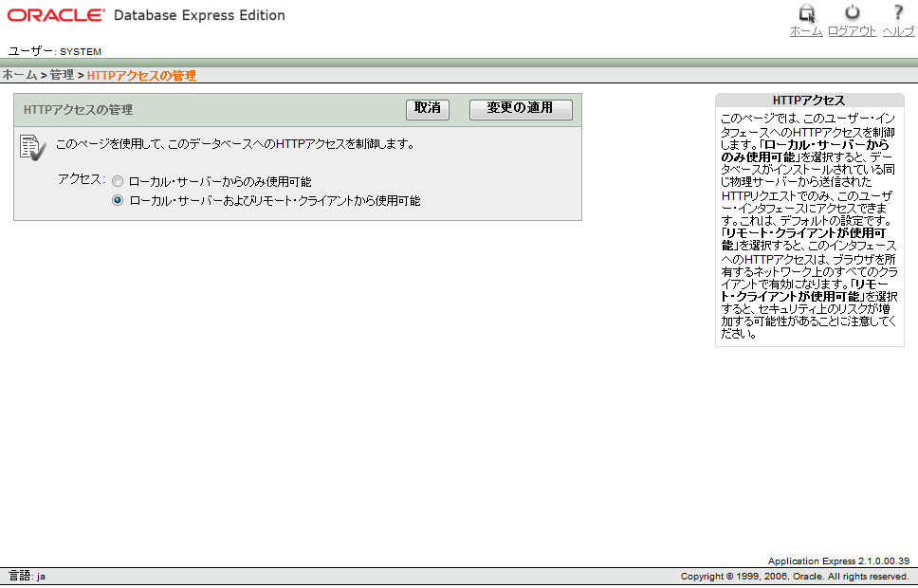Click the アクセス: field label

[x=82, y=179]
